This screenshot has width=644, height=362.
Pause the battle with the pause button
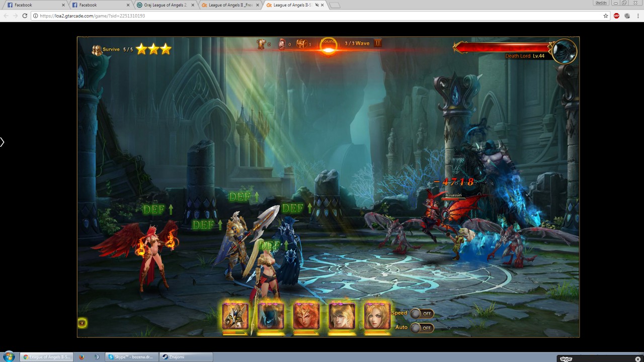378,43
